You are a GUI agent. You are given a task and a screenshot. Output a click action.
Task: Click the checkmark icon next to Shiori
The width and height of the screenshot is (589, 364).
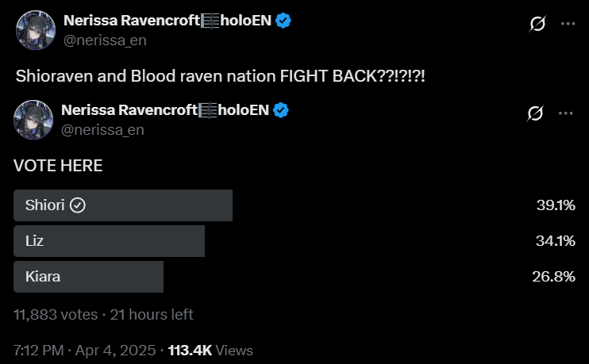click(x=78, y=205)
